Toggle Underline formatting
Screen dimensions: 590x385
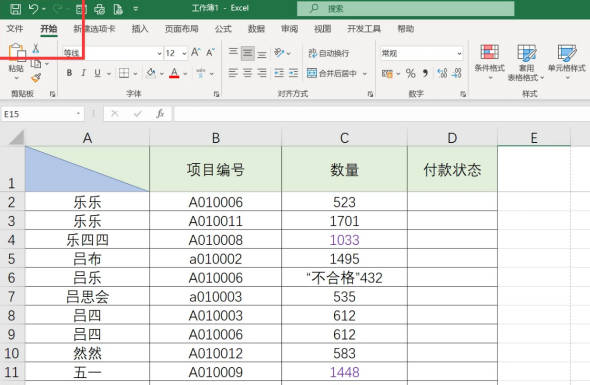pyautogui.click(x=97, y=73)
